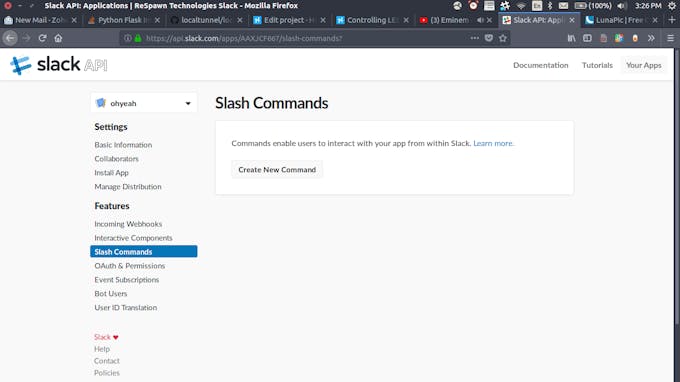This screenshot has height=382, width=680.
Task: Click the Slack heart footer link
Action: pos(106,337)
